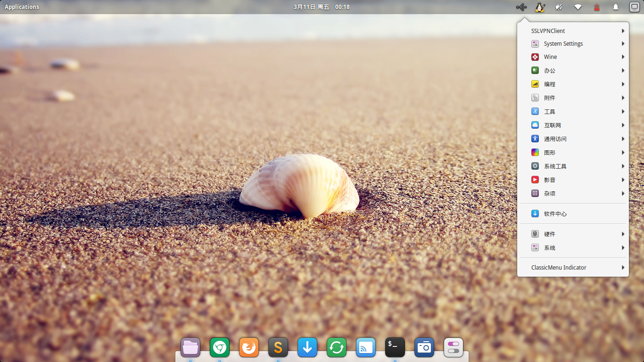The height and width of the screenshot is (362, 644).
Task: Open the Files manager in the dock
Action: (190, 348)
